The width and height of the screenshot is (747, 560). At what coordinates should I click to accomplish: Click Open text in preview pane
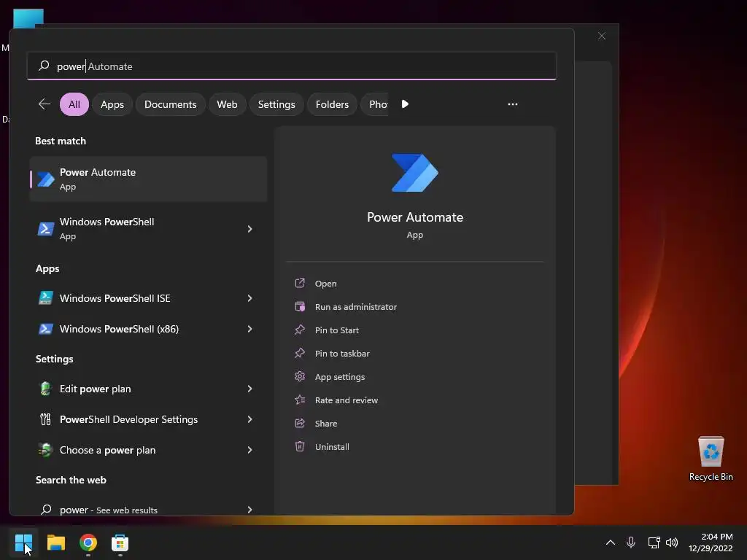coord(325,284)
